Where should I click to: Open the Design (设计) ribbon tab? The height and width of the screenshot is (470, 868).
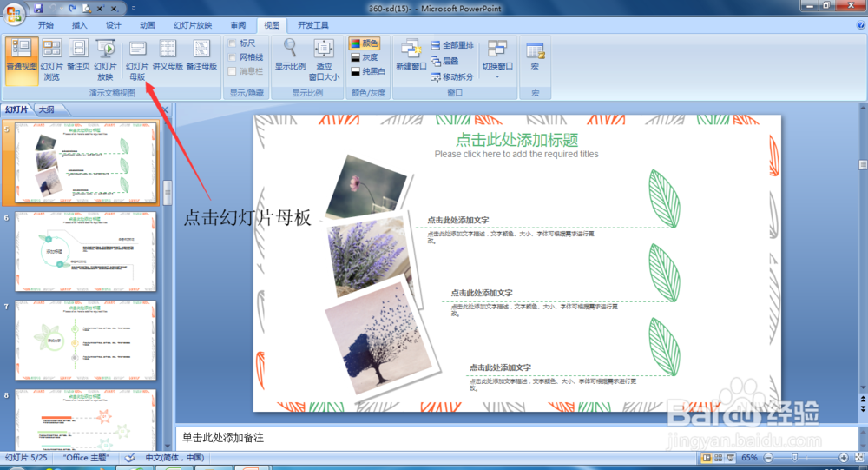tap(114, 25)
